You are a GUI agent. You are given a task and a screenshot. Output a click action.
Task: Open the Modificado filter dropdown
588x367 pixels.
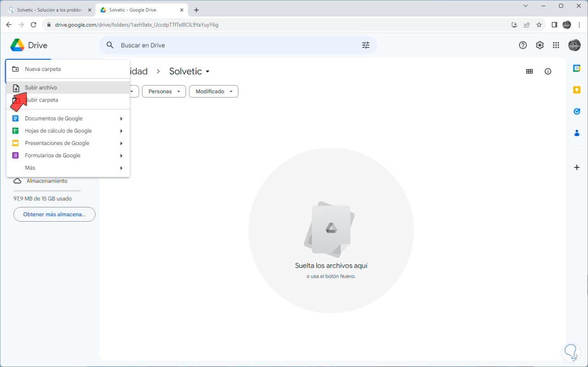pyautogui.click(x=213, y=91)
